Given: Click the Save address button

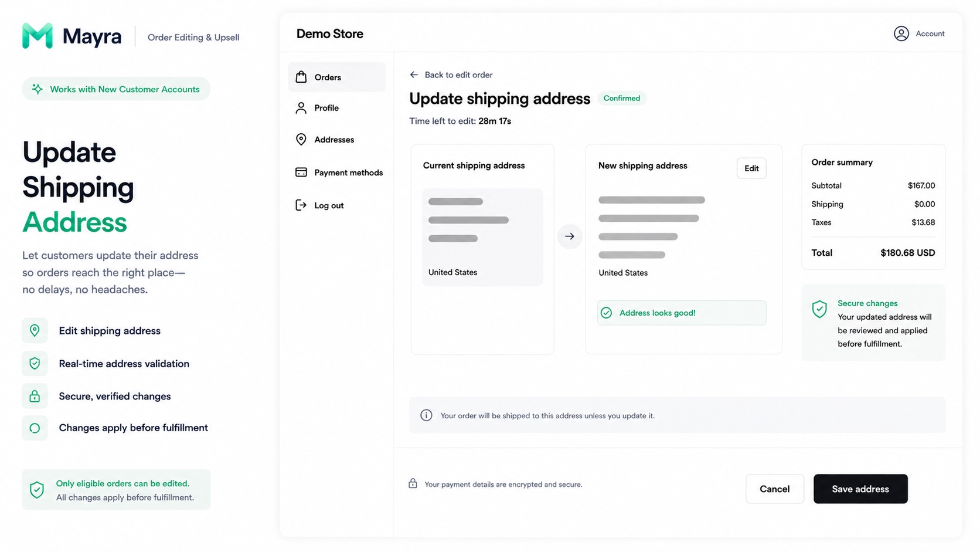Looking at the screenshot, I should [x=860, y=489].
